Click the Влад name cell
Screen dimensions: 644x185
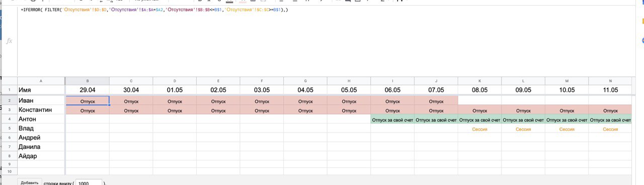[x=41, y=129]
